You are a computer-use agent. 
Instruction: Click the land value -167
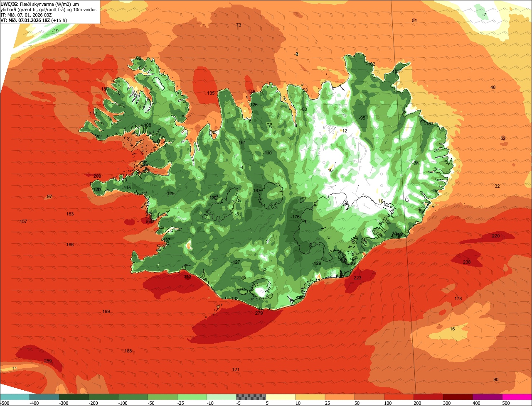(256, 191)
